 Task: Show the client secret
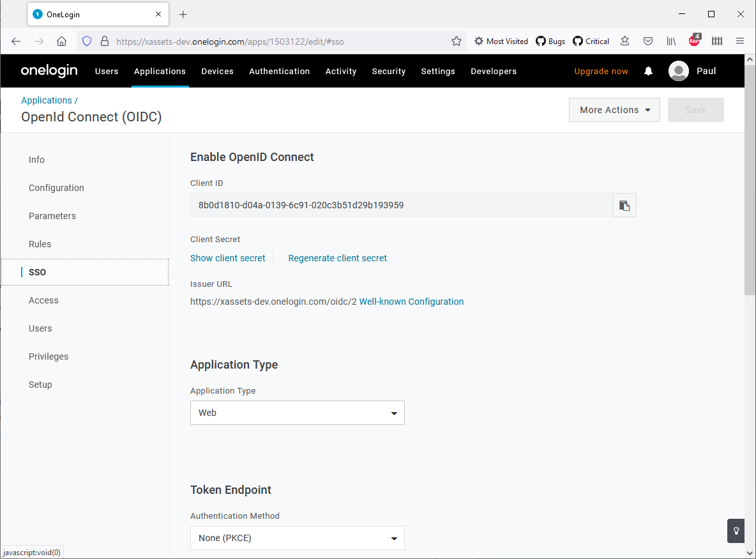click(x=227, y=258)
